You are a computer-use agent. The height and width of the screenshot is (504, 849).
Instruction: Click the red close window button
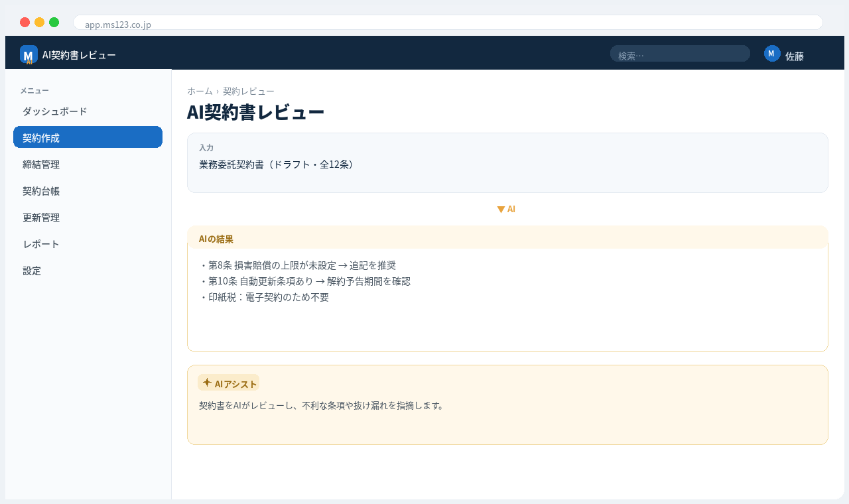click(x=25, y=23)
